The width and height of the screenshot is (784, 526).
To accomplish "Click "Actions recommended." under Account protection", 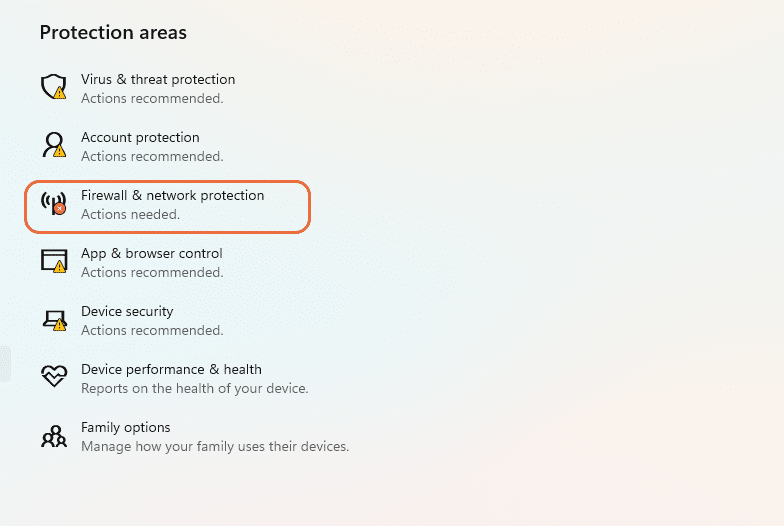I will [x=152, y=157].
